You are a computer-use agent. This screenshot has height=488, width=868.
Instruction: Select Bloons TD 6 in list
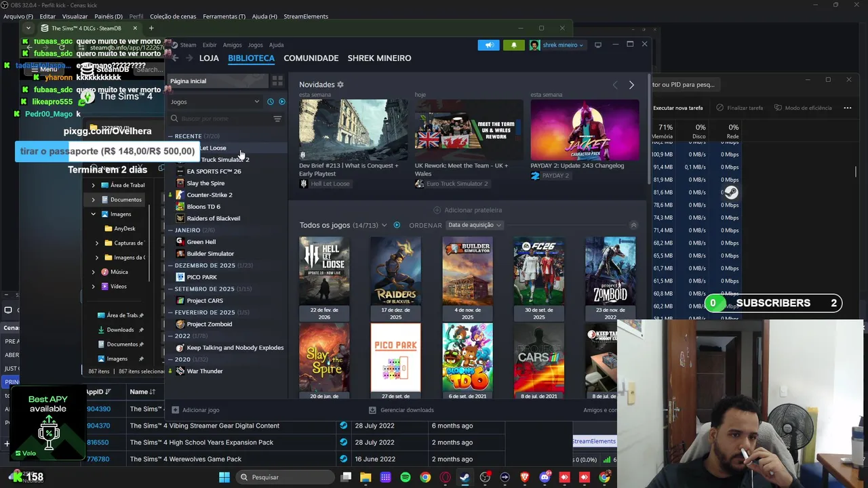click(x=203, y=207)
